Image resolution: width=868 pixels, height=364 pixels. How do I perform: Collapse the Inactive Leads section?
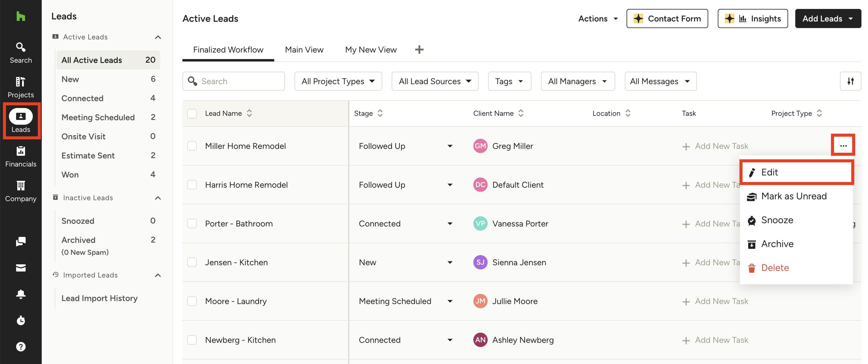click(158, 198)
